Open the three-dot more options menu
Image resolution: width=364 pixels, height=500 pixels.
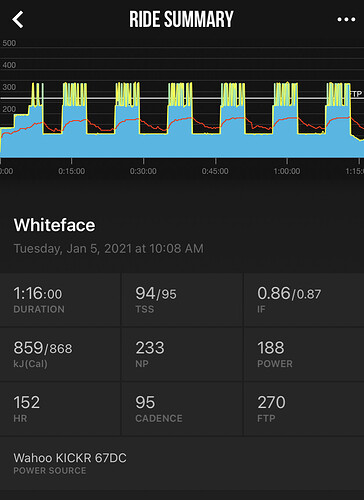[x=346, y=20]
